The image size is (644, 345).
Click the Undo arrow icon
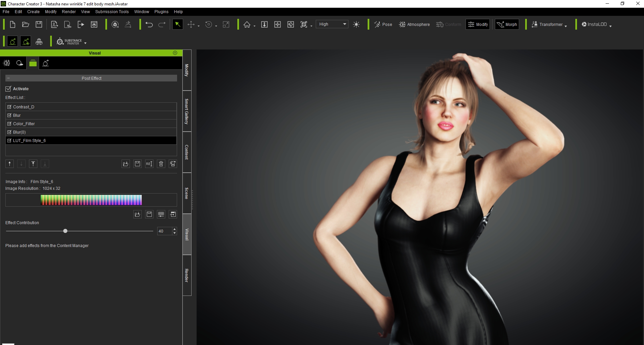[148, 24]
